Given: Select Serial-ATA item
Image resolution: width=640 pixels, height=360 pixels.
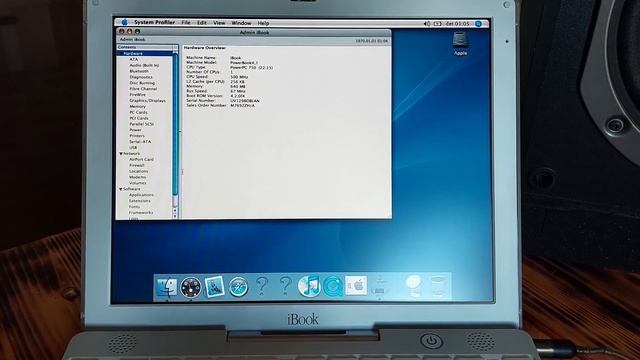Looking at the screenshot, I should (x=140, y=142).
